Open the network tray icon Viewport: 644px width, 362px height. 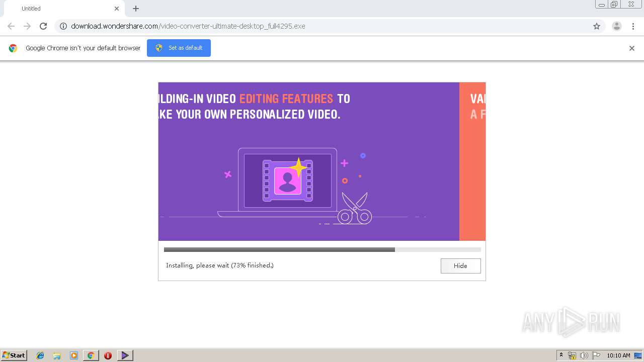pos(572,355)
